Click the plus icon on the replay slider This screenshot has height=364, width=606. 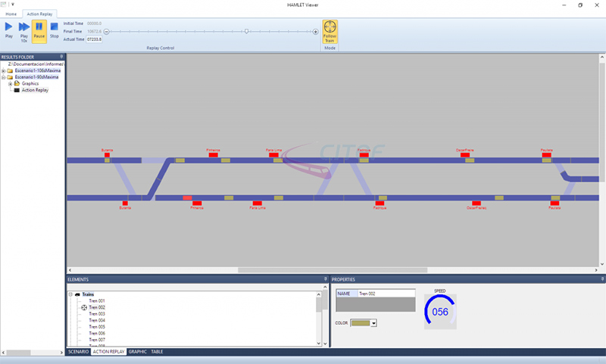coord(316,32)
